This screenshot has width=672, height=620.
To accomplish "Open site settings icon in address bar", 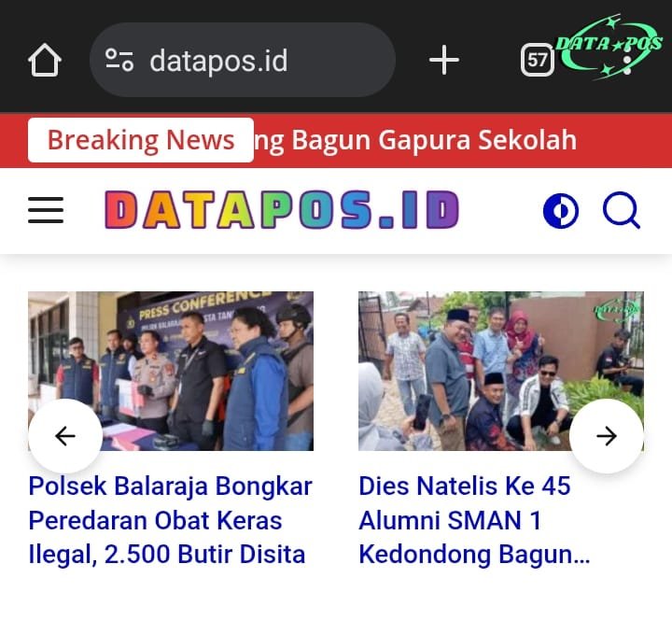I will coord(119,60).
